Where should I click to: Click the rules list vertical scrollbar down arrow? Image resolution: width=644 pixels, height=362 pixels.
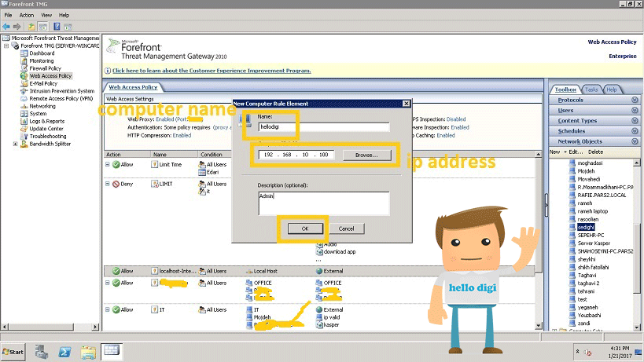[539, 326]
